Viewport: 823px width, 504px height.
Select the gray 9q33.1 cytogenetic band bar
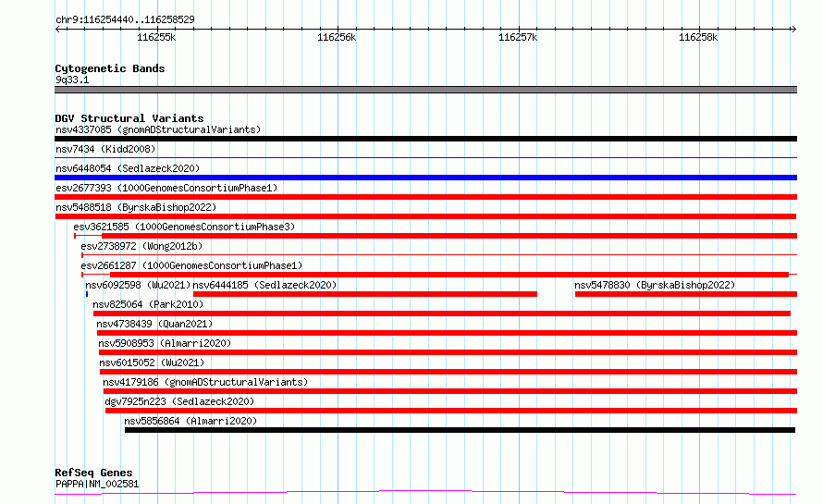[x=425, y=90]
